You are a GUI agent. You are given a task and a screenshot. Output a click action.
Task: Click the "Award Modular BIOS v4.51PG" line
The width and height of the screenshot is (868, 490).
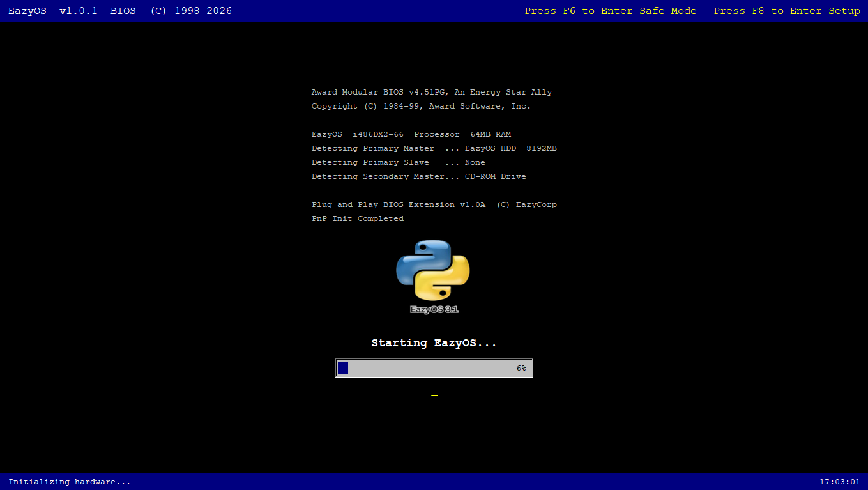432,93
